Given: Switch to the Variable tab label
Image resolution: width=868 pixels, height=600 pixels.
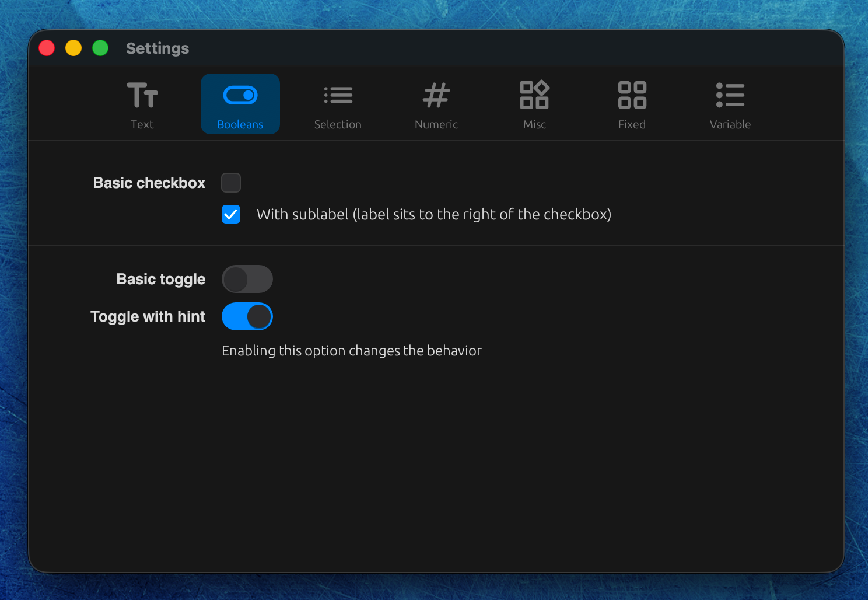Looking at the screenshot, I should pyautogui.click(x=730, y=124).
